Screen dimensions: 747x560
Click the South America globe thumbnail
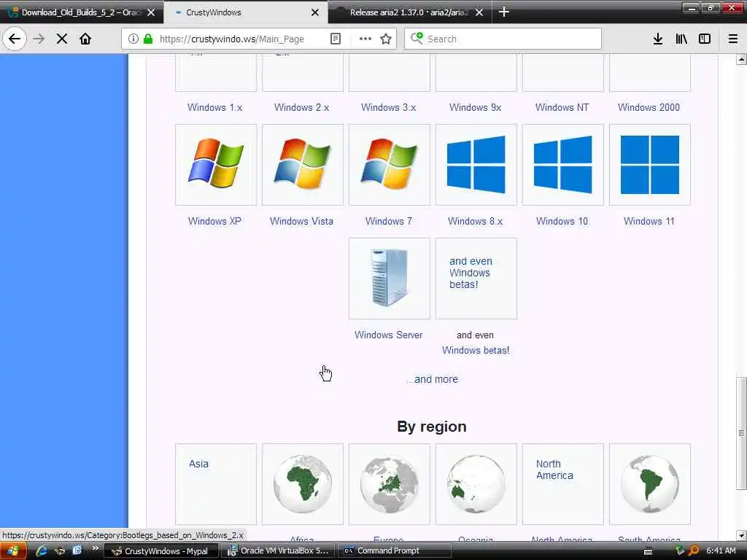(x=650, y=484)
